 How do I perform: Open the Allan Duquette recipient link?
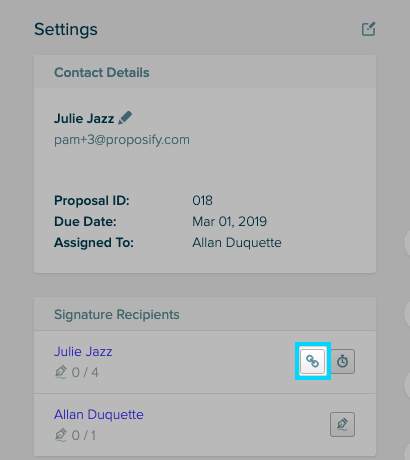(x=99, y=415)
